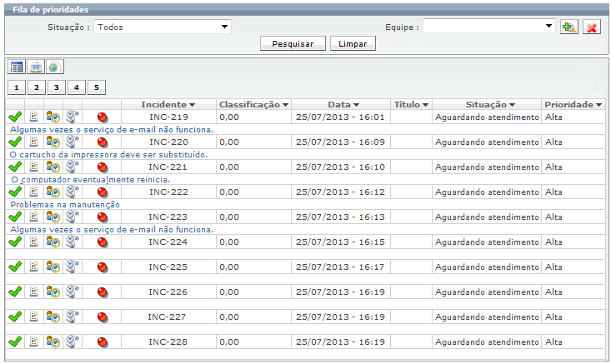Go to page 5 of results
Screen dimensions: 611x364
[96, 87]
